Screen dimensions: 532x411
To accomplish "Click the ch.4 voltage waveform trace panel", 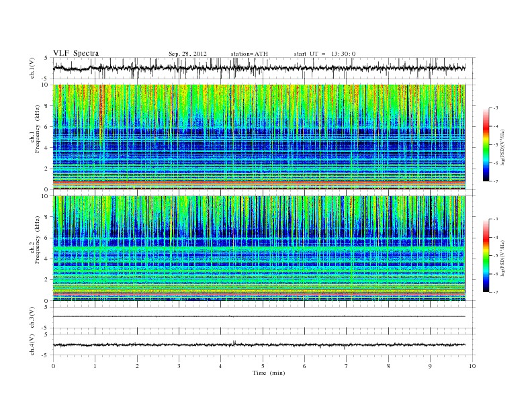I will point(264,345).
